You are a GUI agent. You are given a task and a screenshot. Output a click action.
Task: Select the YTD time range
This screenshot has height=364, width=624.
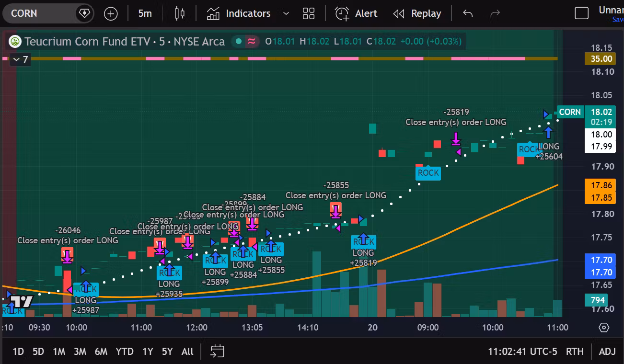125,352
